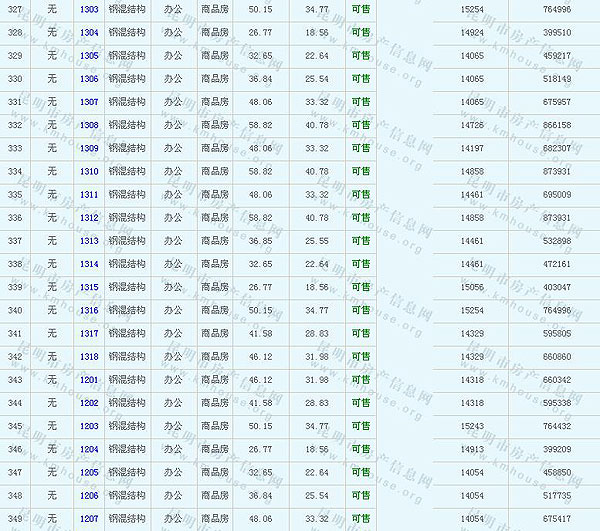This screenshot has height=531, width=600.
Task: Click the 可售 status in row 335
Action: click(x=361, y=195)
